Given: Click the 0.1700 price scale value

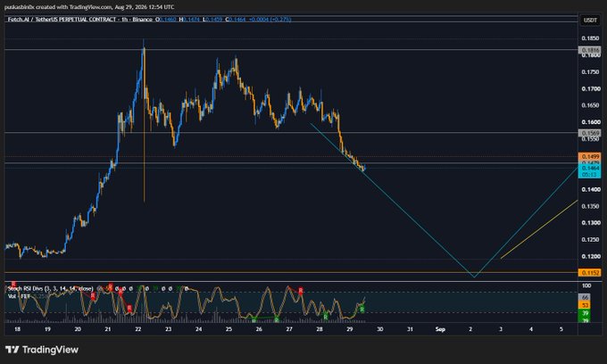Looking at the screenshot, I should (x=591, y=88).
